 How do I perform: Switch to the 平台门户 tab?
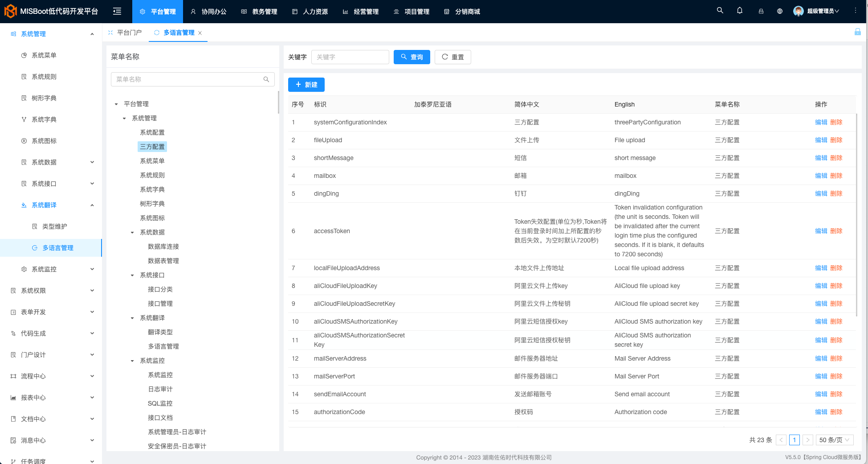point(129,32)
